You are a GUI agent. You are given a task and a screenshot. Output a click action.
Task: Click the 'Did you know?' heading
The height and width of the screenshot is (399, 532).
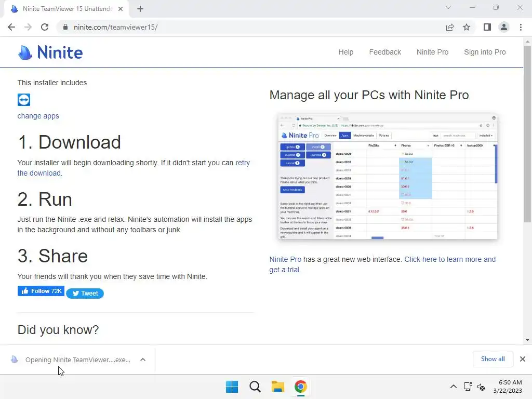point(58,330)
